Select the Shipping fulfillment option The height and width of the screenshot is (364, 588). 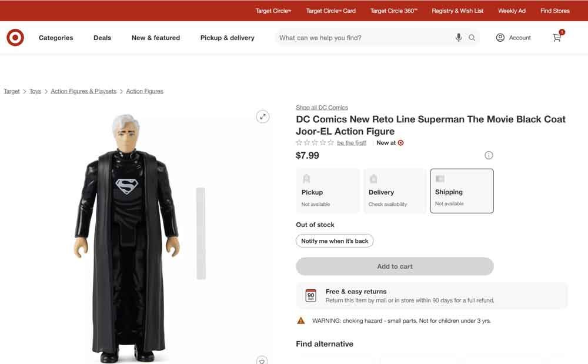462,191
